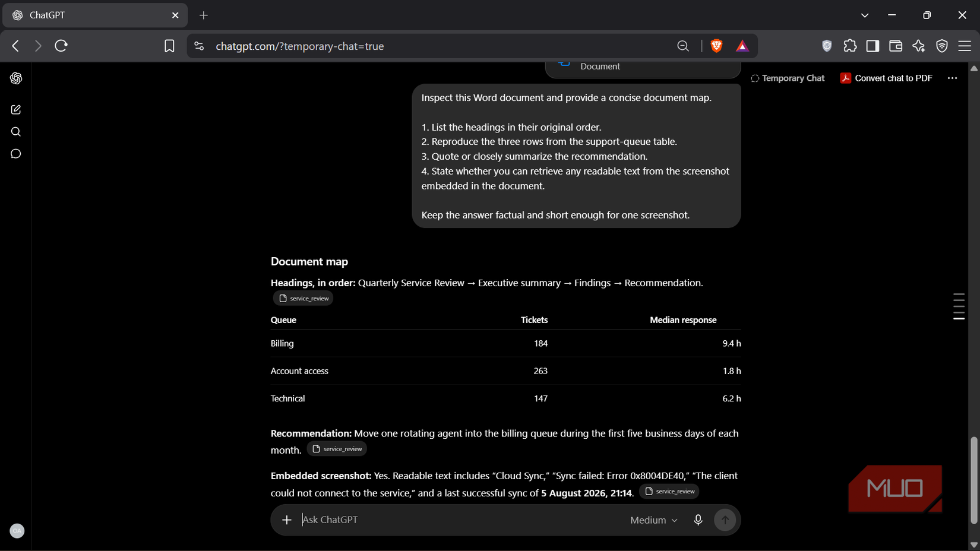Click the Billing row label
Viewport: 980px width, 551px height.
[x=282, y=344]
